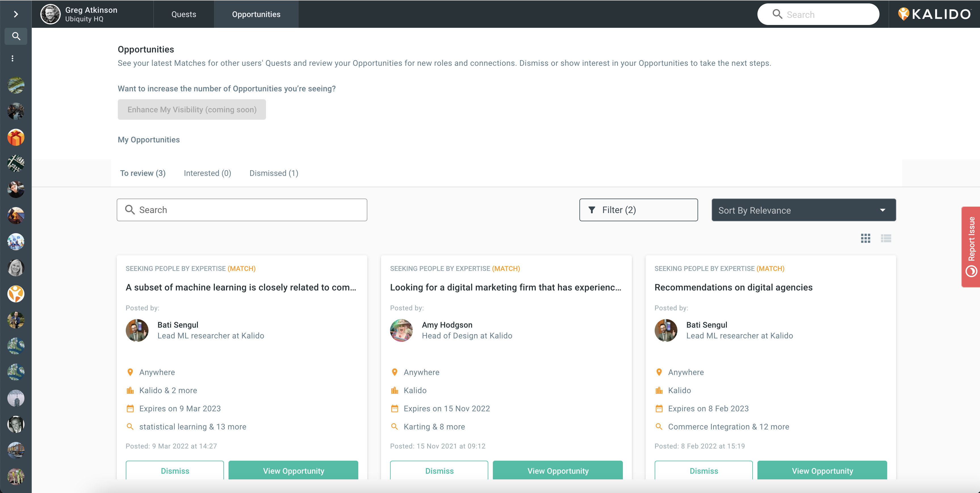Click Enhance My Visibility (coming soon) button
Image resolution: width=980 pixels, height=493 pixels.
192,109
